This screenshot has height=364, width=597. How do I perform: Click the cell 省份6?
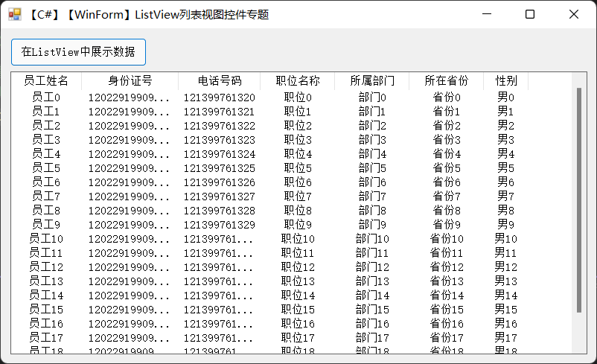(x=447, y=182)
